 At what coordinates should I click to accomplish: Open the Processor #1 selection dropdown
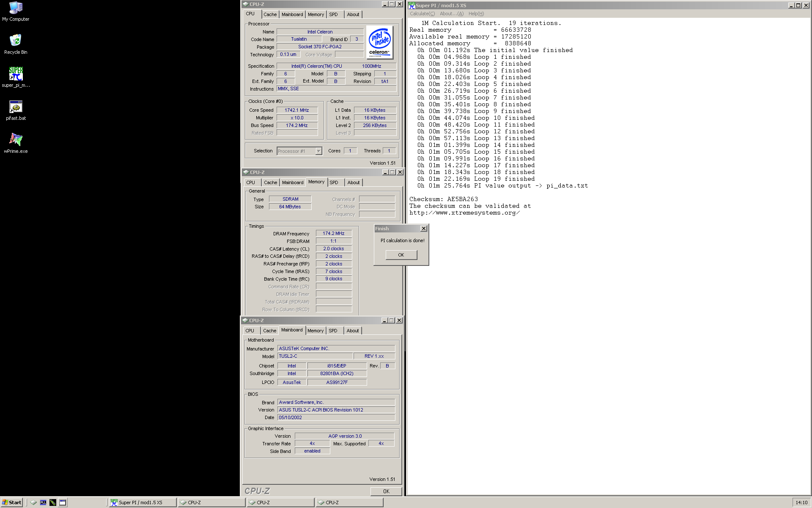pos(319,151)
